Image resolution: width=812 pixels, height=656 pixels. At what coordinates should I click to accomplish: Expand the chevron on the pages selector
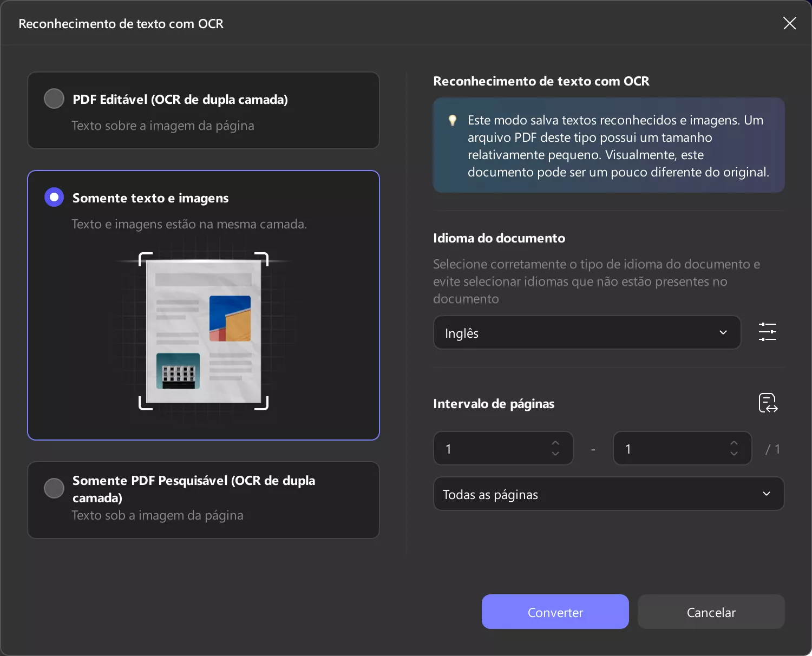coord(767,494)
